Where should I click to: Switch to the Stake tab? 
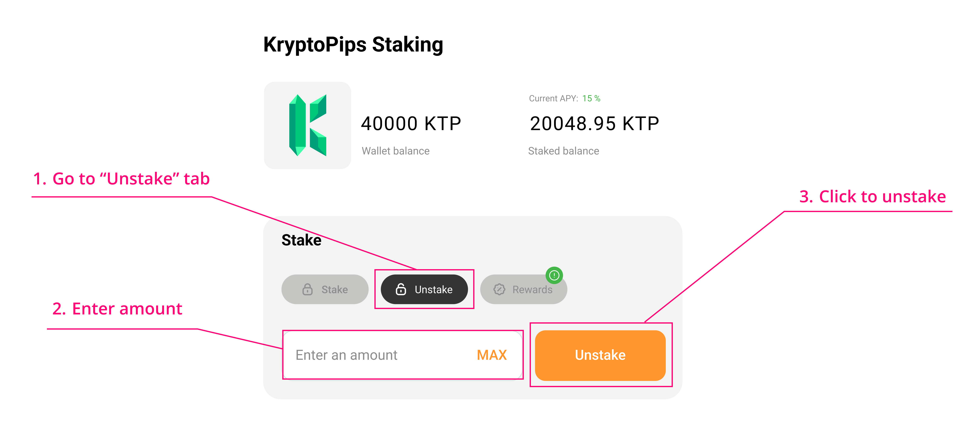[x=325, y=289]
